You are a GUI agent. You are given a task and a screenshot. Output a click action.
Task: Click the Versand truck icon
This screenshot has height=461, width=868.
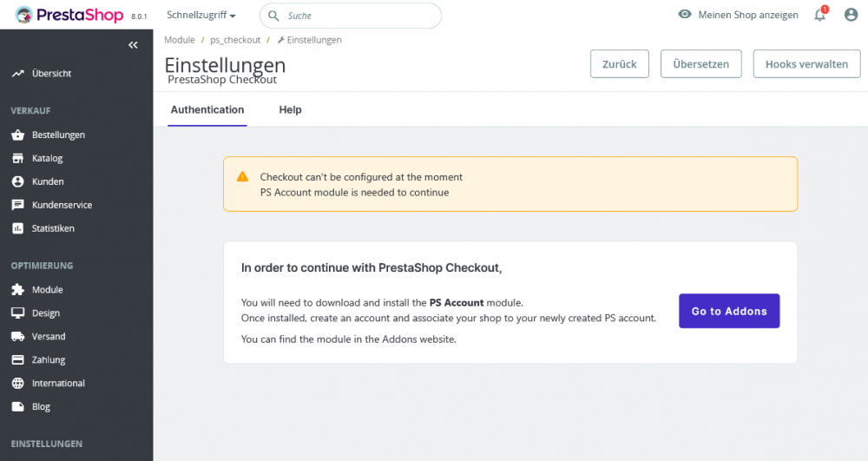pyautogui.click(x=17, y=337)
